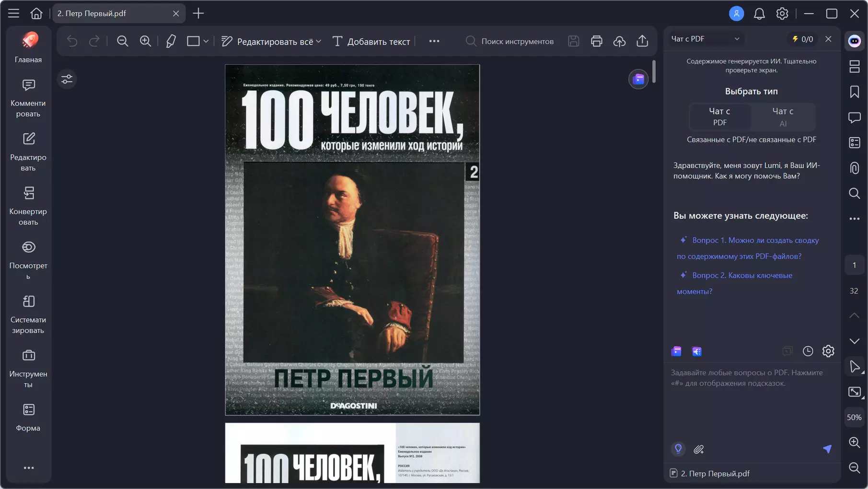Viewport: 868px width, 489px height.
Task: Open the 50% zoom level selector
Action: coord(854,418)
